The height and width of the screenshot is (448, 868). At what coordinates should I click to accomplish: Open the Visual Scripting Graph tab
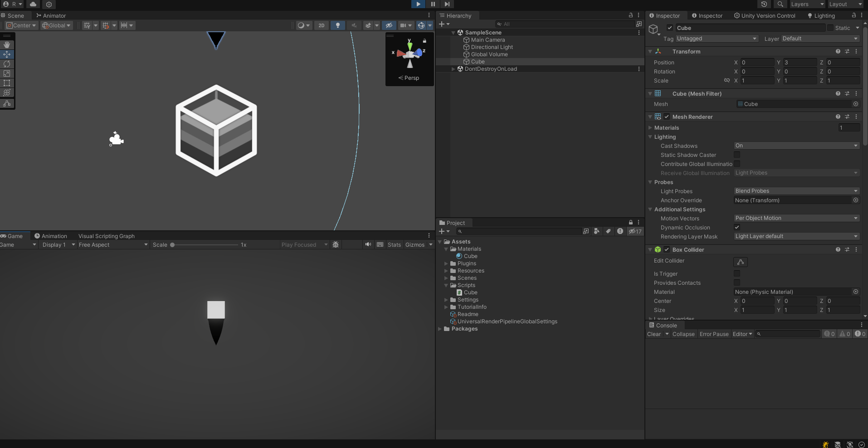click(x=107, y=236)
